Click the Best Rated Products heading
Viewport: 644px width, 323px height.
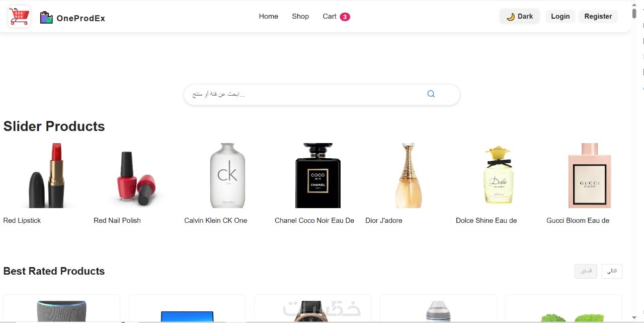point(54,271)
